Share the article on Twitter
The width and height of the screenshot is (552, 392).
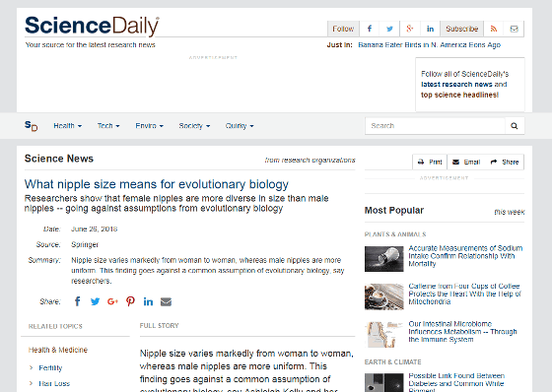95,301
